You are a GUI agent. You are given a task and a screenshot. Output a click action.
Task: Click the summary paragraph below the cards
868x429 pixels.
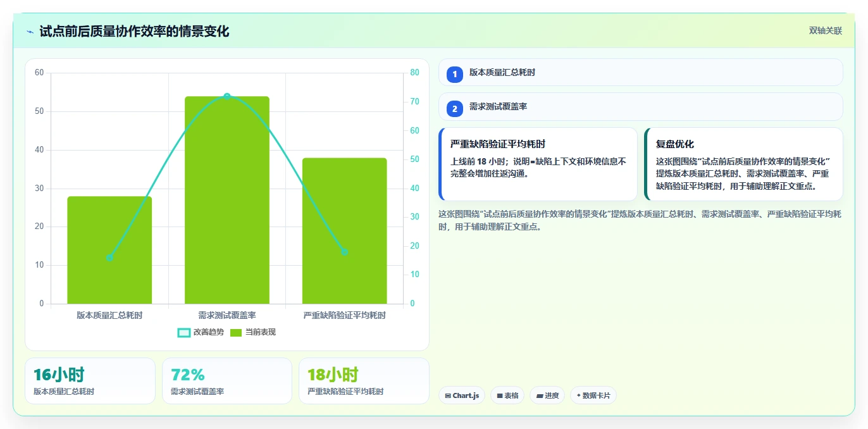tap(640, 220)
